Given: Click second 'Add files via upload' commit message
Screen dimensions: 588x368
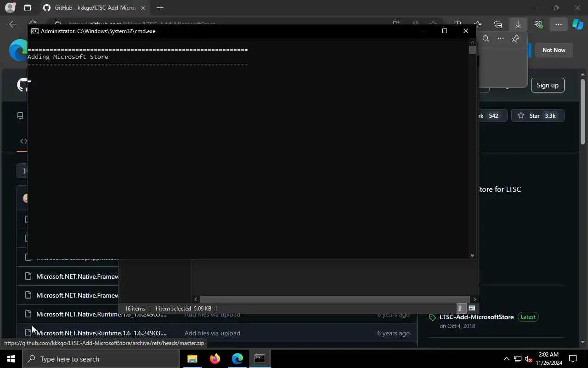Looking at the screenshot, I should pyautogui.click(x=212, y=333).
